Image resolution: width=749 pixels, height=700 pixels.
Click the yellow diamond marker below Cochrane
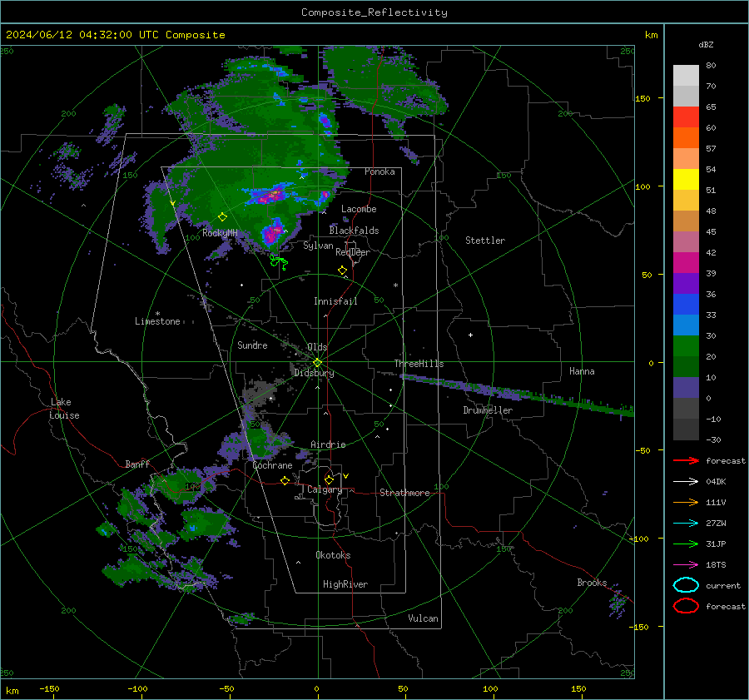tap(285, 480)
